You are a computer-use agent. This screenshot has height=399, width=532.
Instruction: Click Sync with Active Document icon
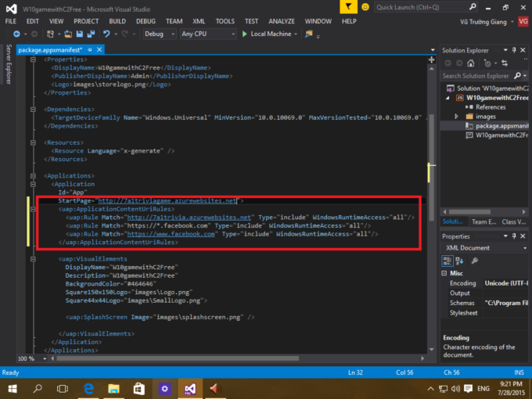click(x=505, y=63)
